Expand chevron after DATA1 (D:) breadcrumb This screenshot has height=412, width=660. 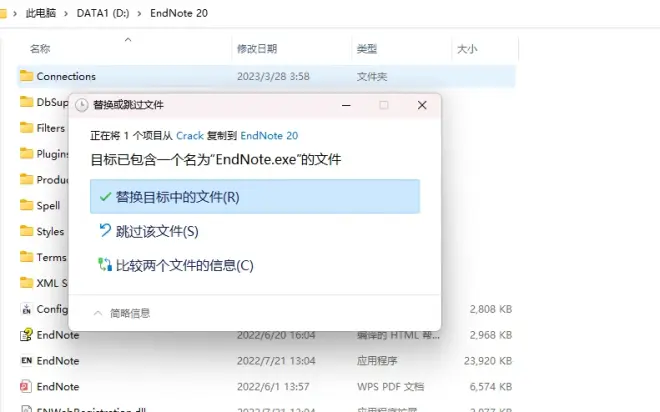(x=139, y=14)
